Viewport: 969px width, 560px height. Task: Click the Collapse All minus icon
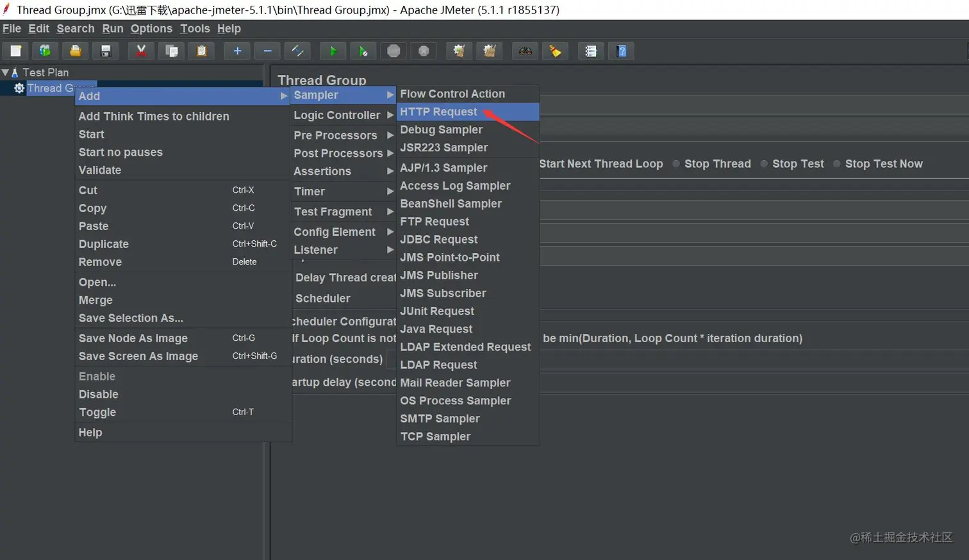coord(267,51)
